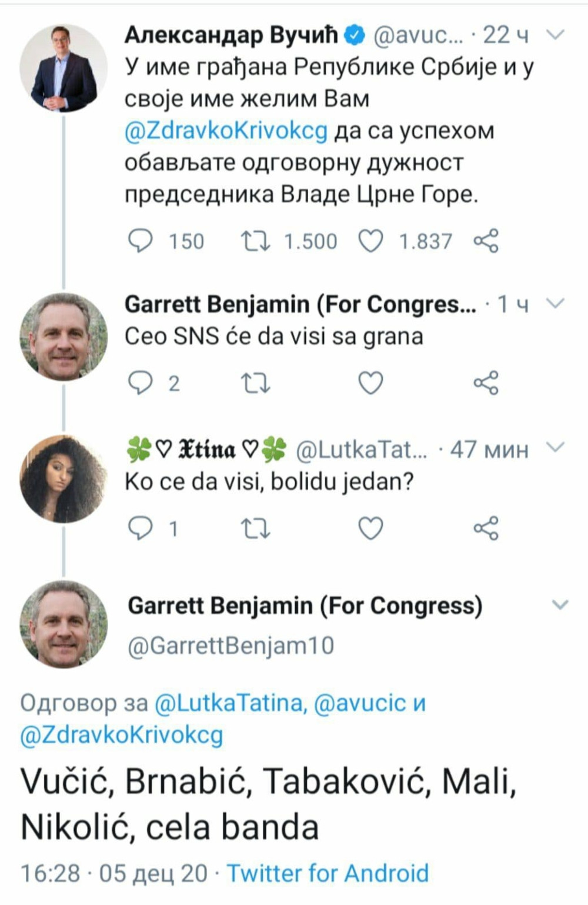Like the 'Ko ce da visi' reply
This screenshot has height=905, width=588.
tap(370, 528)
